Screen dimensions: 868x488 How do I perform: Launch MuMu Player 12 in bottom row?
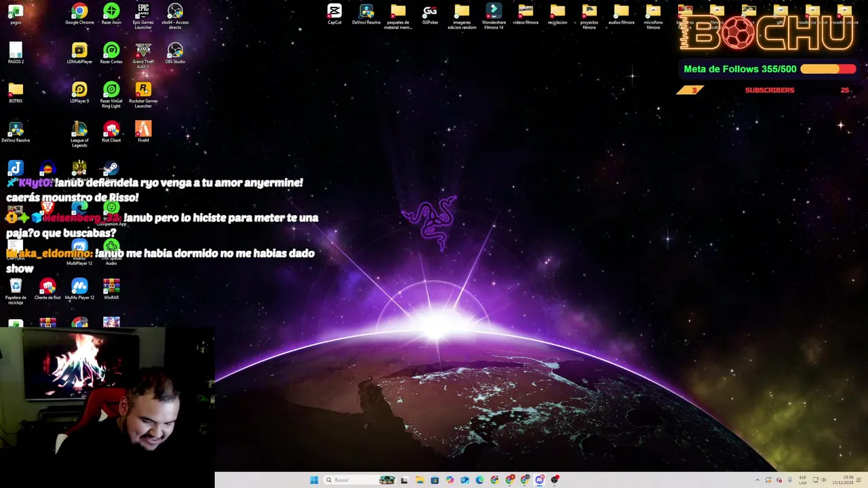coord(79,289)
